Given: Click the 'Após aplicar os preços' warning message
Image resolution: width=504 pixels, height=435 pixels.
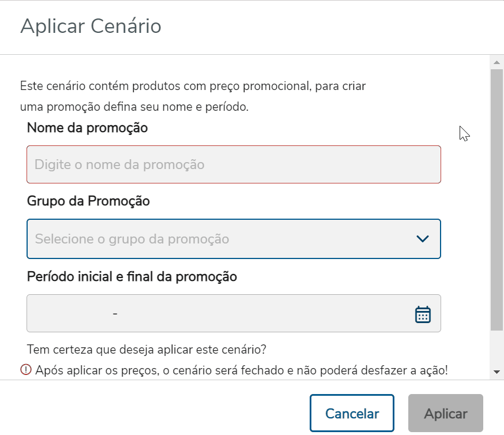Looking at the screenshot, I should click(241, 370).
